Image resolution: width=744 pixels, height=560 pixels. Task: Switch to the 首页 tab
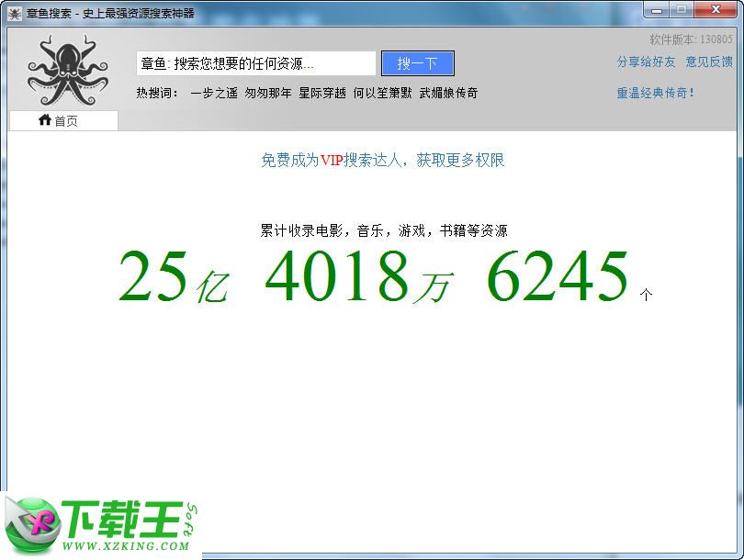click(63, 120)
